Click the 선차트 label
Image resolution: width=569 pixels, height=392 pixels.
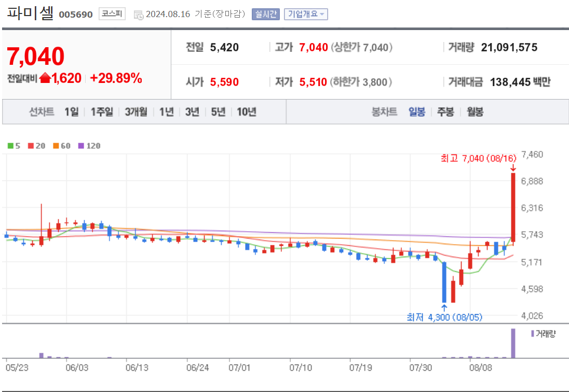point(42,112)
